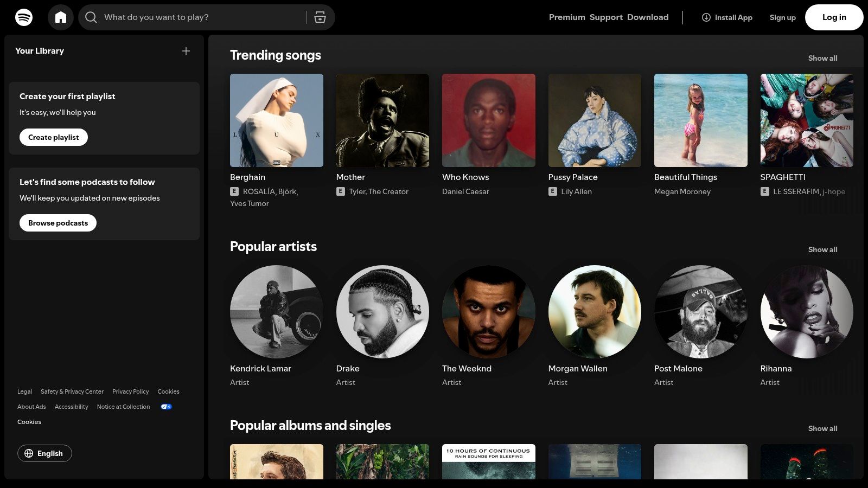Show all Popular albums and singles
This screenshot has width=868, height=488.
coord(822,428)
